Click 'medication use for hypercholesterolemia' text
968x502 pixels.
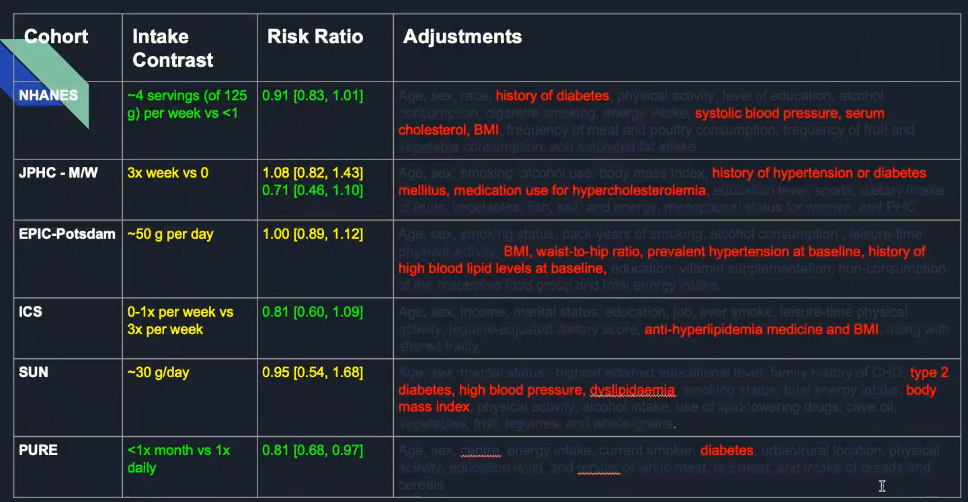(580, 190)
